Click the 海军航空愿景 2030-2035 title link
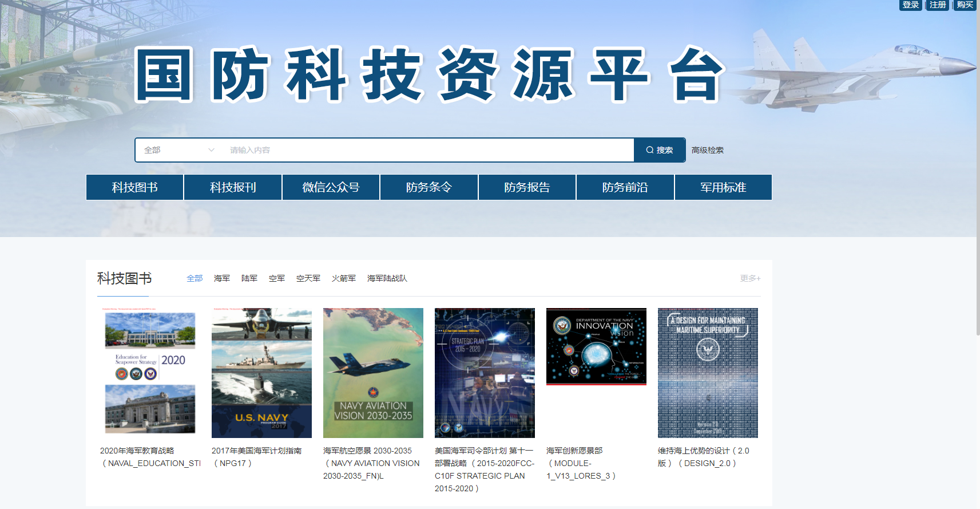980x509 pixels. (x=371, y=463)
